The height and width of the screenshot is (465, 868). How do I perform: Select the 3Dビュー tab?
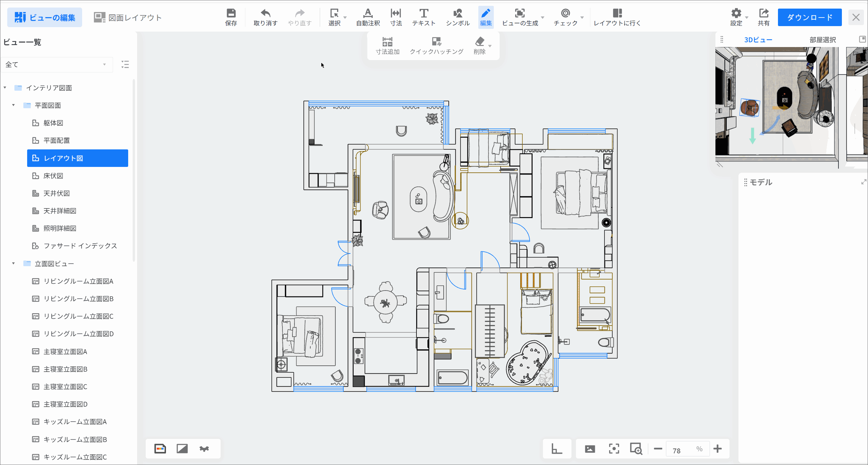coord(758,39)
